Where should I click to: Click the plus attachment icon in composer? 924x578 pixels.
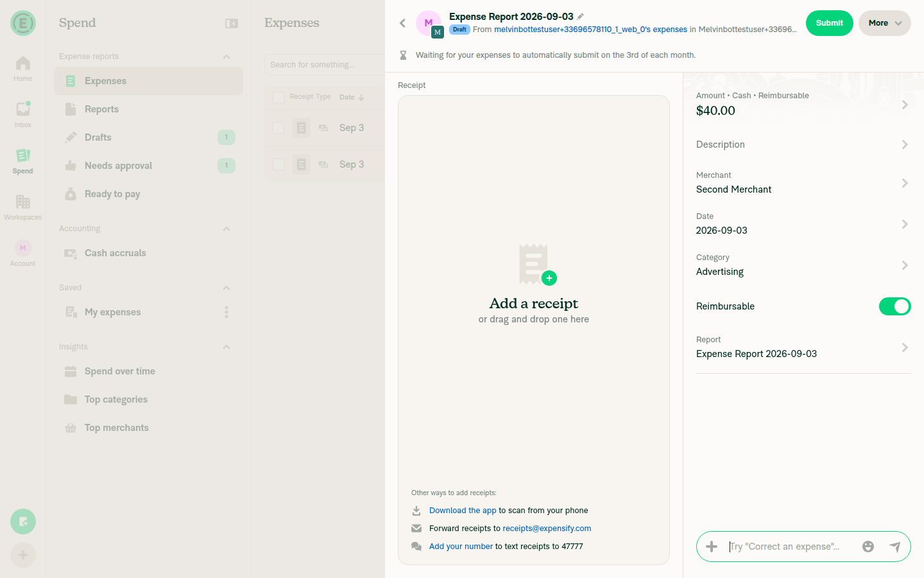point(712,547)
